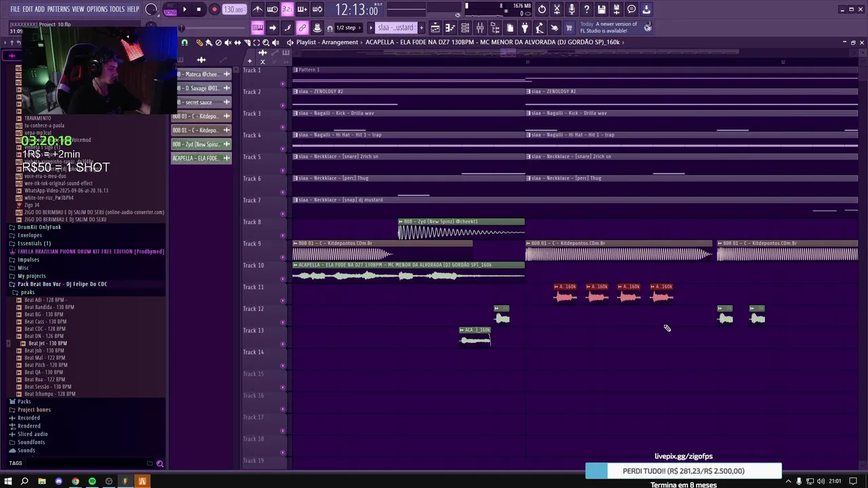Switch between PAT and SONG mode

click(x=170, y=9)
